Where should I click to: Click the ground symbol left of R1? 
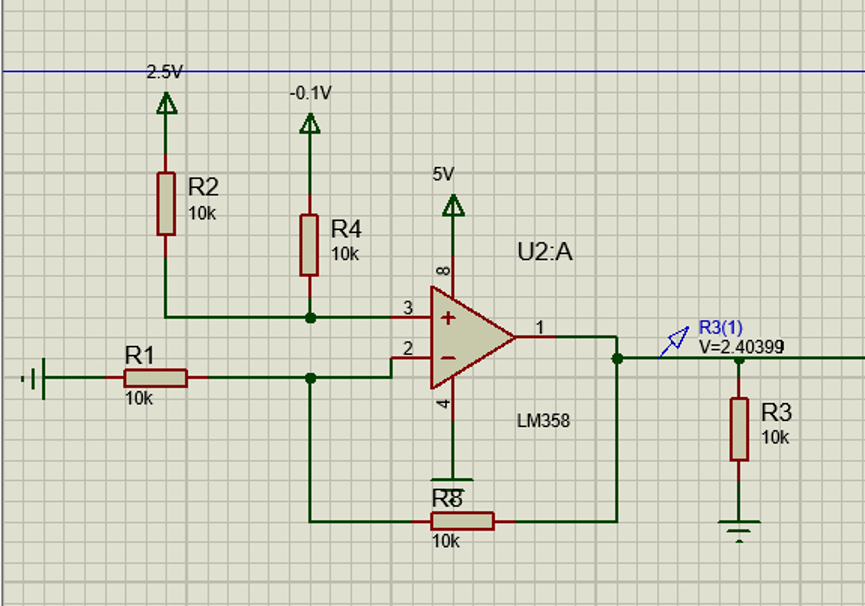pos(34,378)
